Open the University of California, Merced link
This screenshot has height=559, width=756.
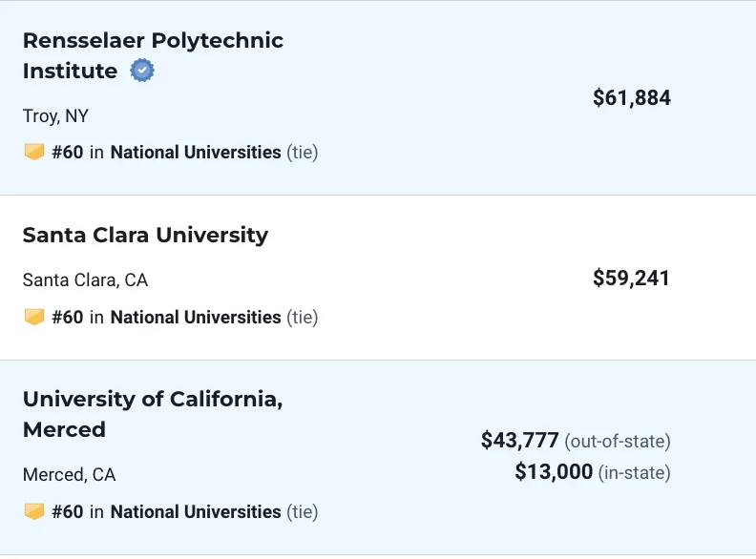(x=153, y=414)
